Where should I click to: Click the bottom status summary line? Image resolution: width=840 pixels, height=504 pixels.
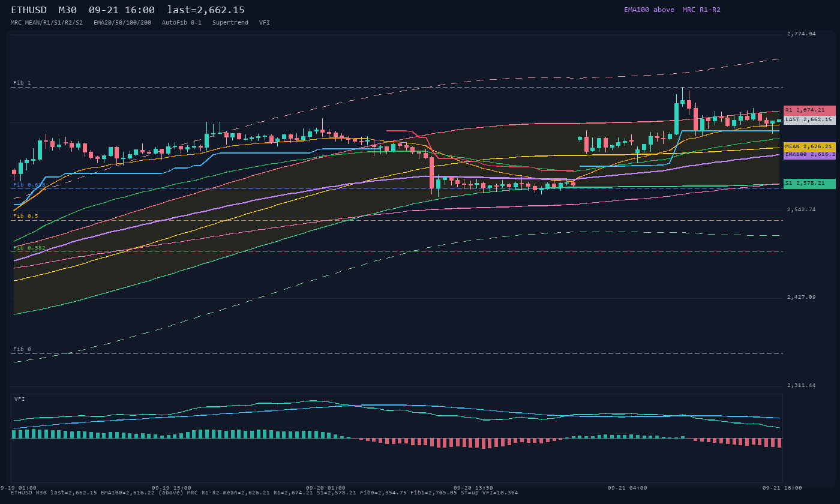[265, 493]
